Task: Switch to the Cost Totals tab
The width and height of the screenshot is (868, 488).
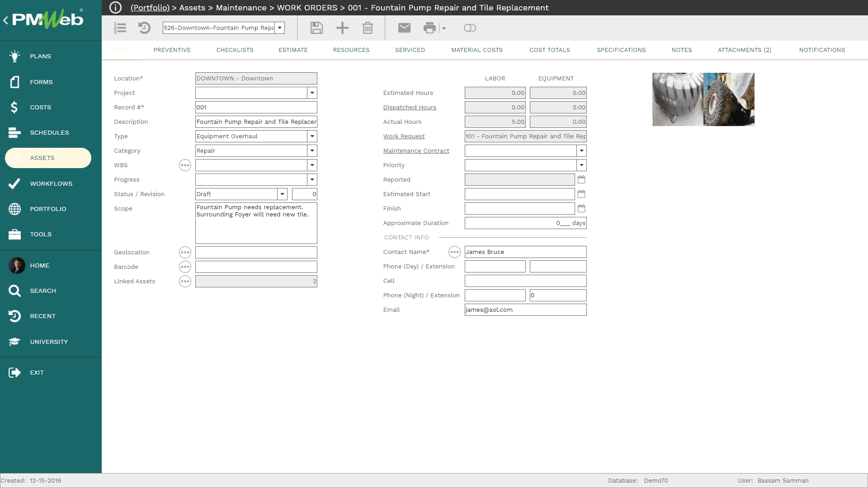Action: [x=550, y=50]
